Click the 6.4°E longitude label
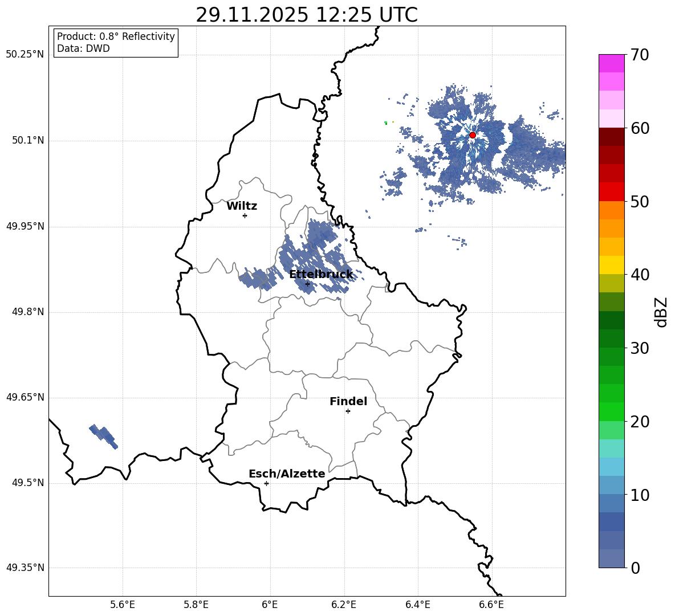Screen dimensions: 675x616 pos(417,605)
